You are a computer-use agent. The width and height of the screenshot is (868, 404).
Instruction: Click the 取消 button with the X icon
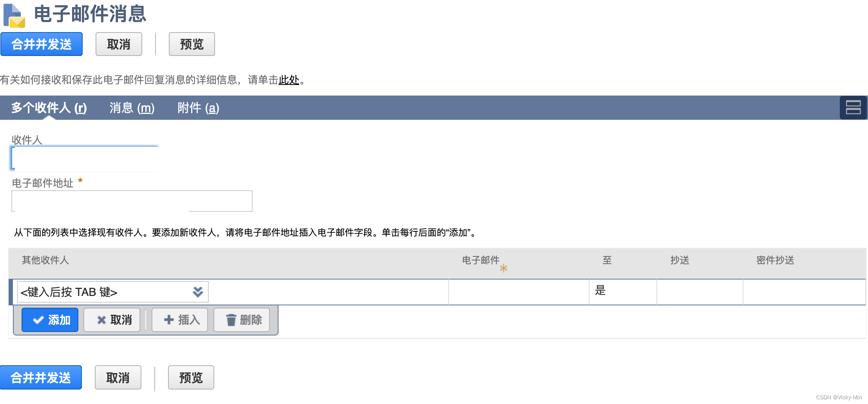112,320
